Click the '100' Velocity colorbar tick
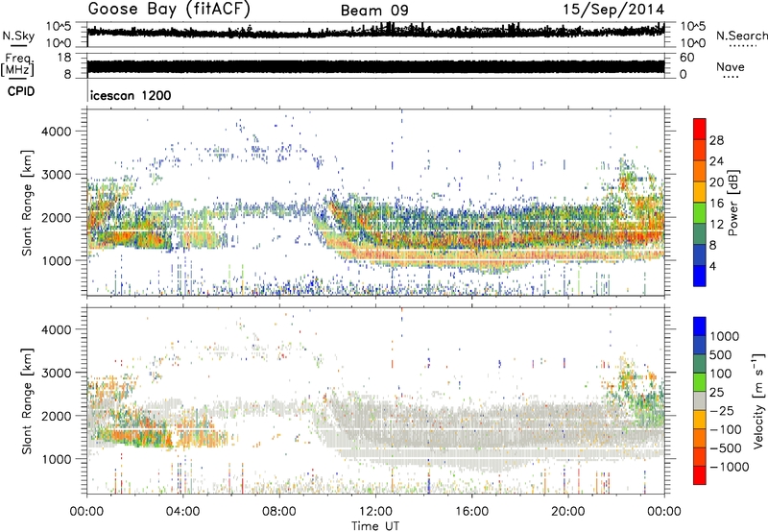The height and width of the screenshot is (532, 768). 721,374
